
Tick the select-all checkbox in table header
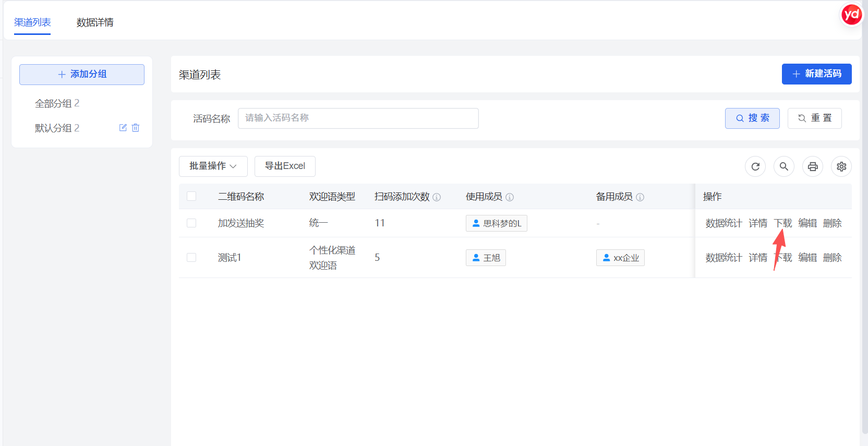point(191,196)
